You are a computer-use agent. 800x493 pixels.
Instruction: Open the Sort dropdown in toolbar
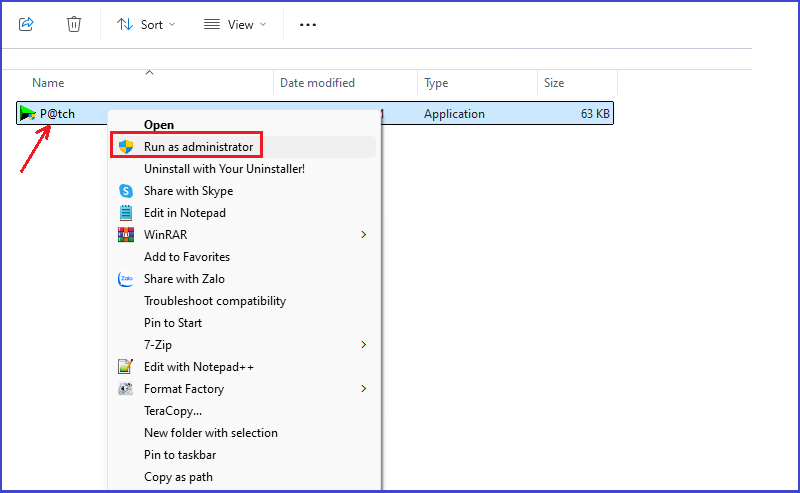tap(146, 24)
